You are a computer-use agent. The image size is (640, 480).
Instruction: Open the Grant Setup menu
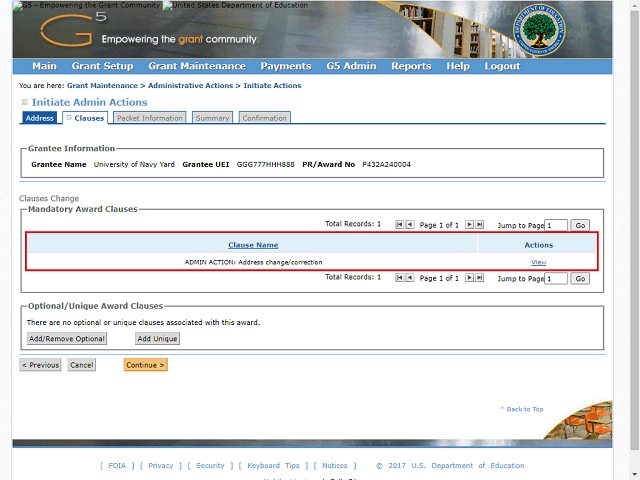click(102, 66)
